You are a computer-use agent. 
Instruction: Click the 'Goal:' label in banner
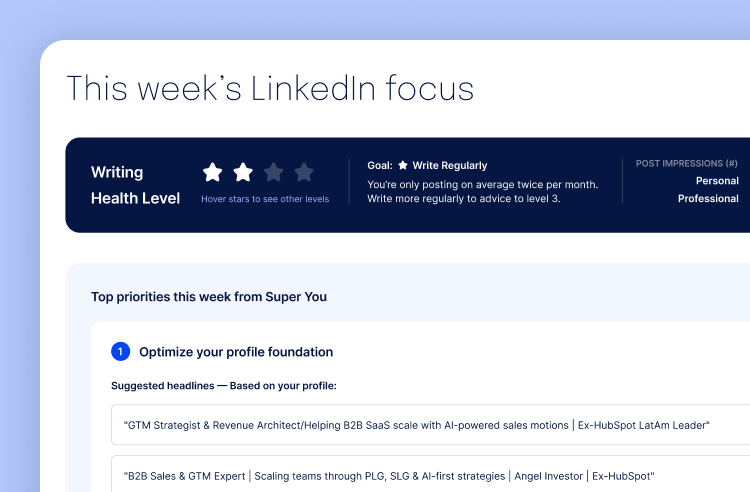tap(380, 165)
